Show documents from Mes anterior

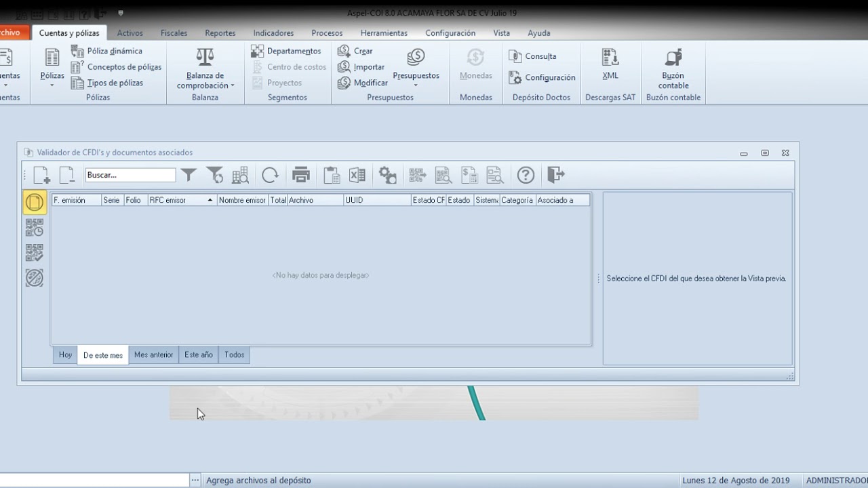click(154, 354)
